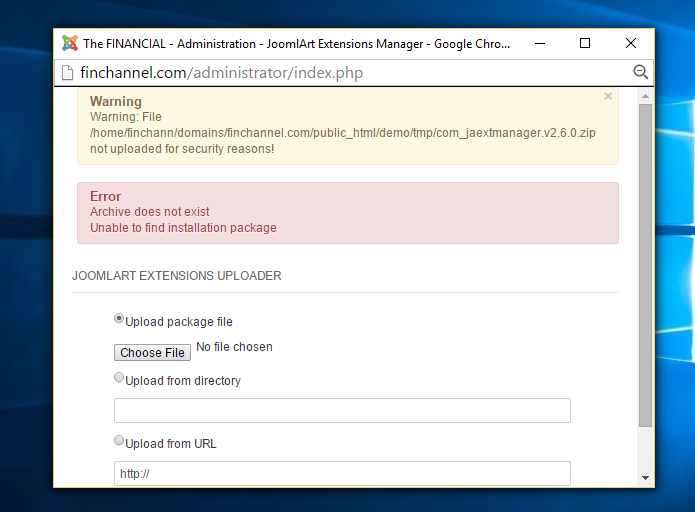
Task: Click the zoom magnifier icon in address bar
Action: 640,72
